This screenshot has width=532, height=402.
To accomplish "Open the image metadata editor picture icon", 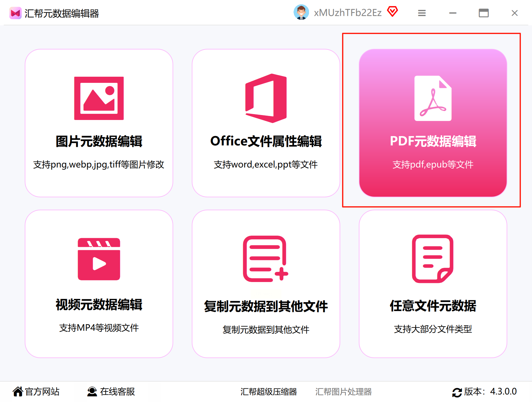I will pyautogui.click(x=99, y=98).
